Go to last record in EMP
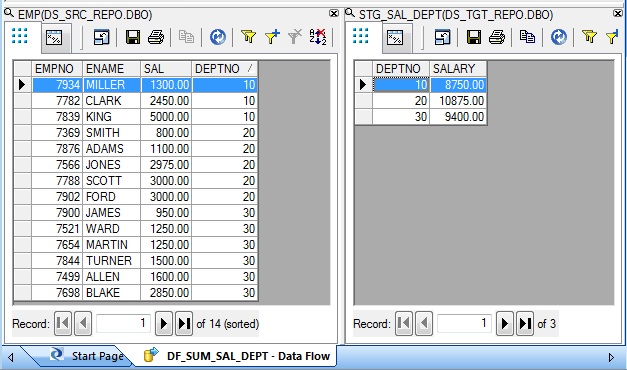 point(184,323)
